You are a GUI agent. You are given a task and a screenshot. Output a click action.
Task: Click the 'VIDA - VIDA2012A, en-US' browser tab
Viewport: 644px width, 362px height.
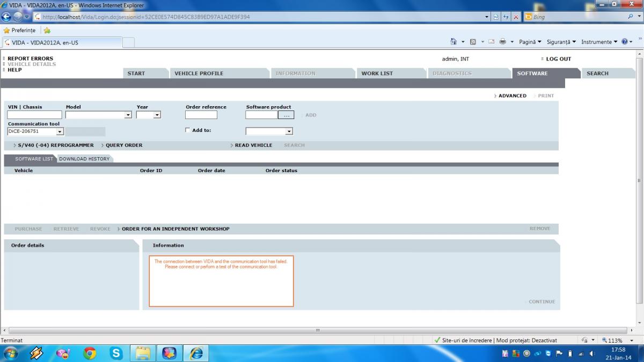pyautogui.click(x=61, y=42)
